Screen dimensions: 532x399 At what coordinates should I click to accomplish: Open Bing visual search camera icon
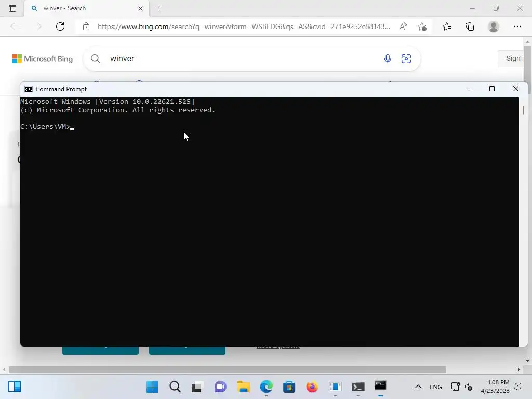[x=406, y=59]
